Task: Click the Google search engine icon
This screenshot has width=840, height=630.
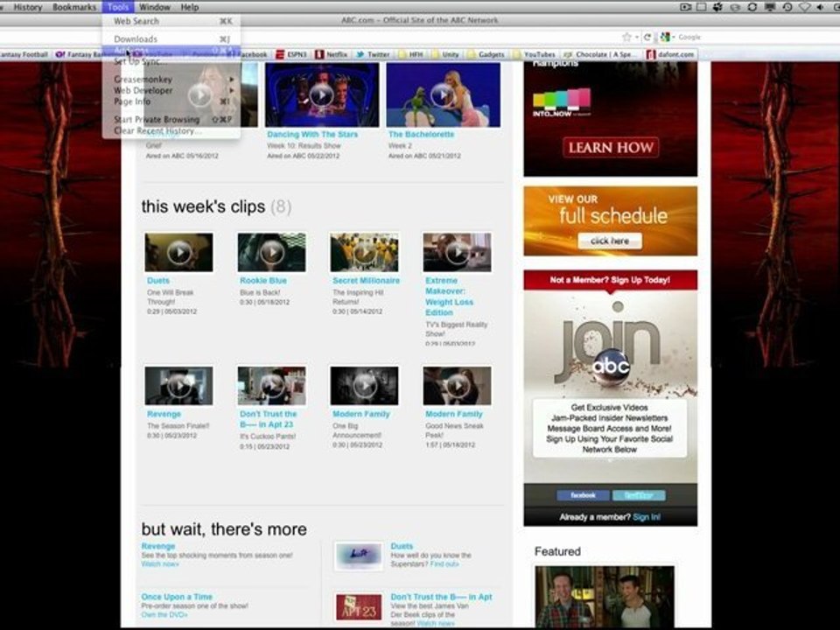Action: 665,37
